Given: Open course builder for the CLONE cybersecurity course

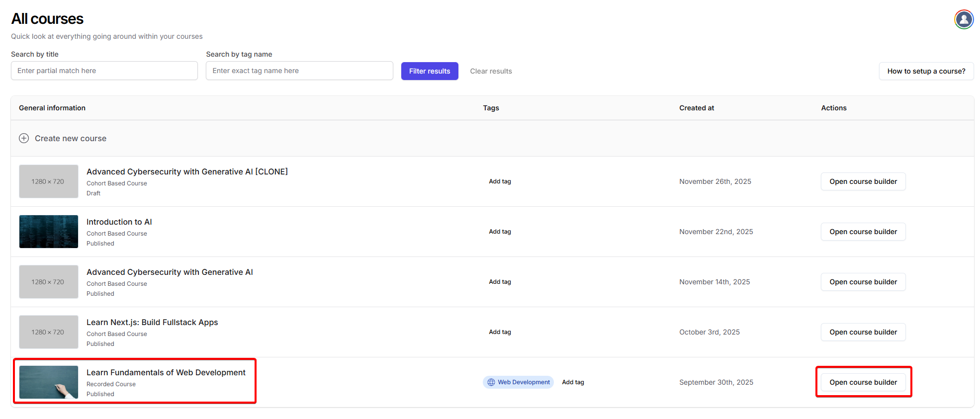Looking at the screenshot, I should [863, 181].
